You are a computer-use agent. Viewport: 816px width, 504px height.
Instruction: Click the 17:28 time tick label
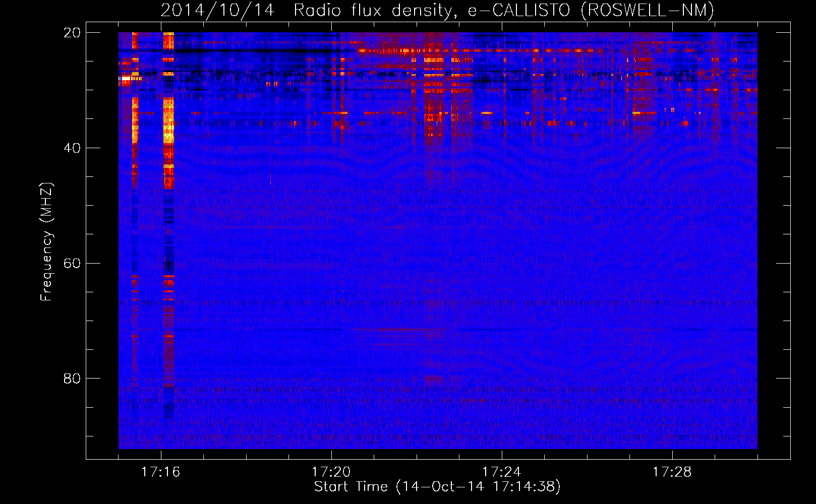click(672, 472)
